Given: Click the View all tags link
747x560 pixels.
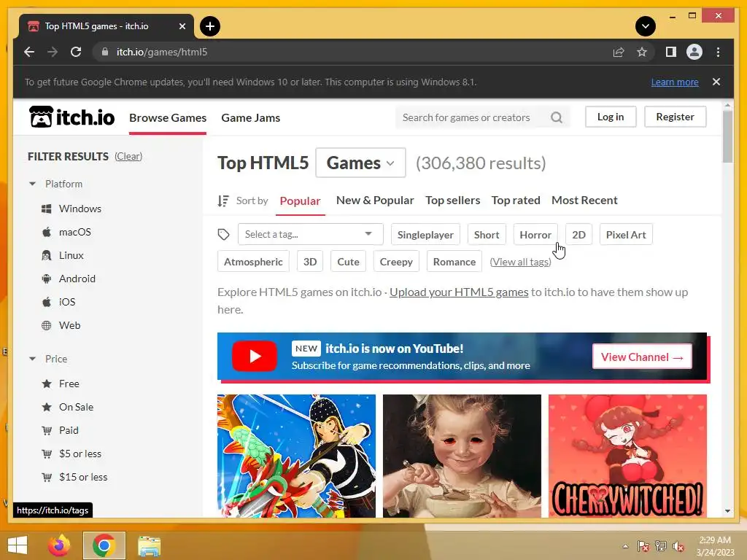Looking at the screenshot, I should click(521, 262).
